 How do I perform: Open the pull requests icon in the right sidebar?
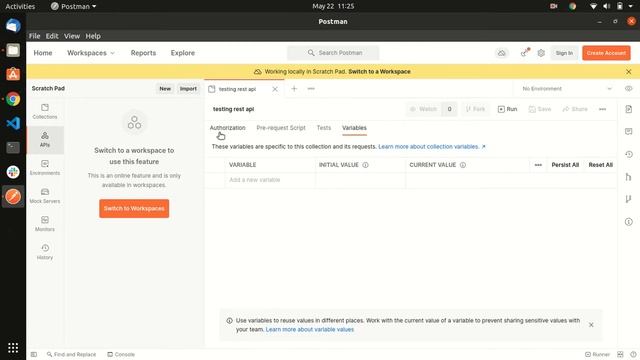point(629,177)
